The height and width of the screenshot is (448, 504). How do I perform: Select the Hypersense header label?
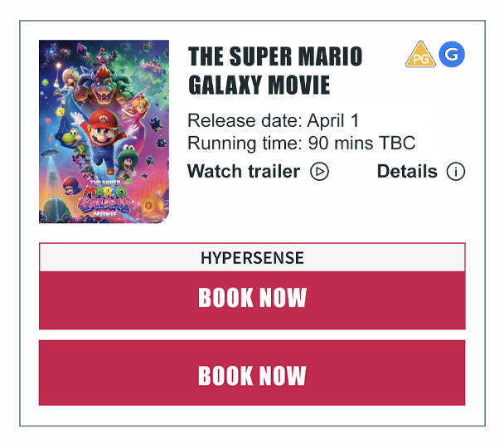pos(252,258)
